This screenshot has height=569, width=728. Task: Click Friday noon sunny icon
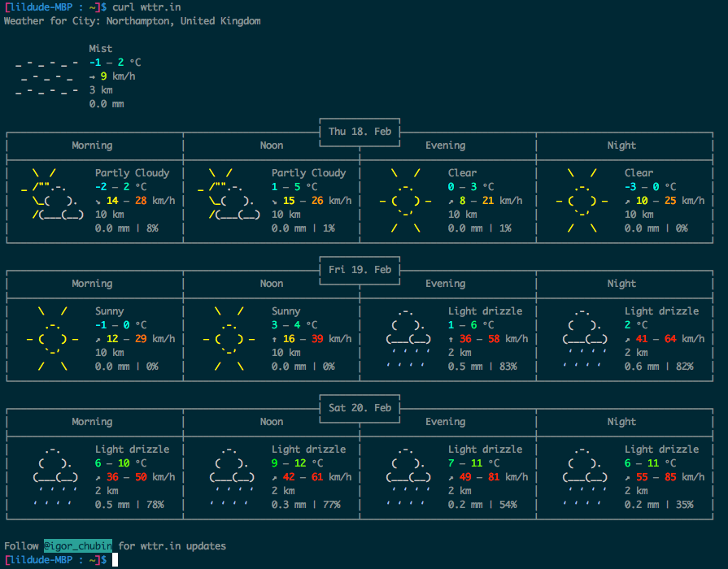(229, 339)
